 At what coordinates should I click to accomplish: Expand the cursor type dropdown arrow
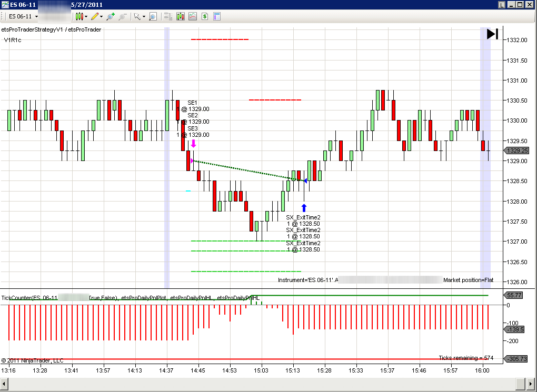pos(144,16)
